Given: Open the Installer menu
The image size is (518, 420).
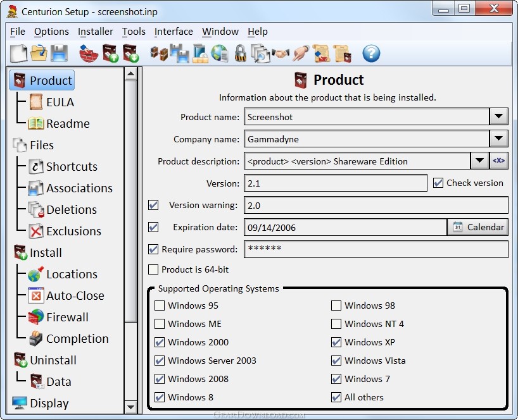Looking at the screenshot, I should [x=95, y=32].
